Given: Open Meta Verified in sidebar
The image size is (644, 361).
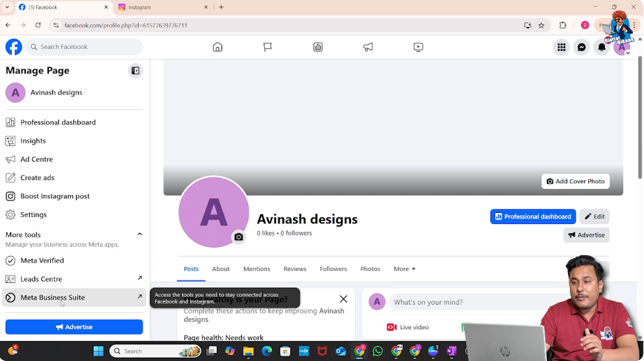Looking at the screenshot, I should pyautogui.click(x=74, y=261).
